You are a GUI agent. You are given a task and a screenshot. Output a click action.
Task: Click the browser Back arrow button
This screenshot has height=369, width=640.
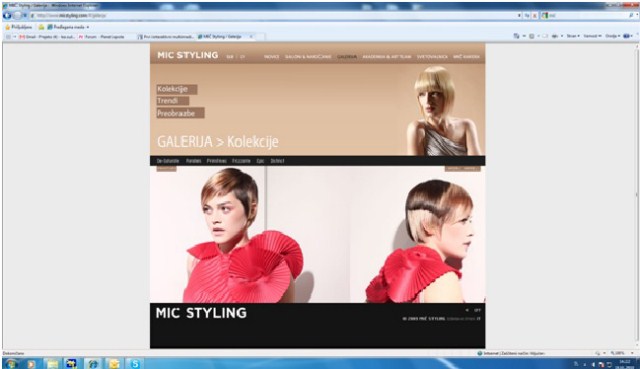7,16
